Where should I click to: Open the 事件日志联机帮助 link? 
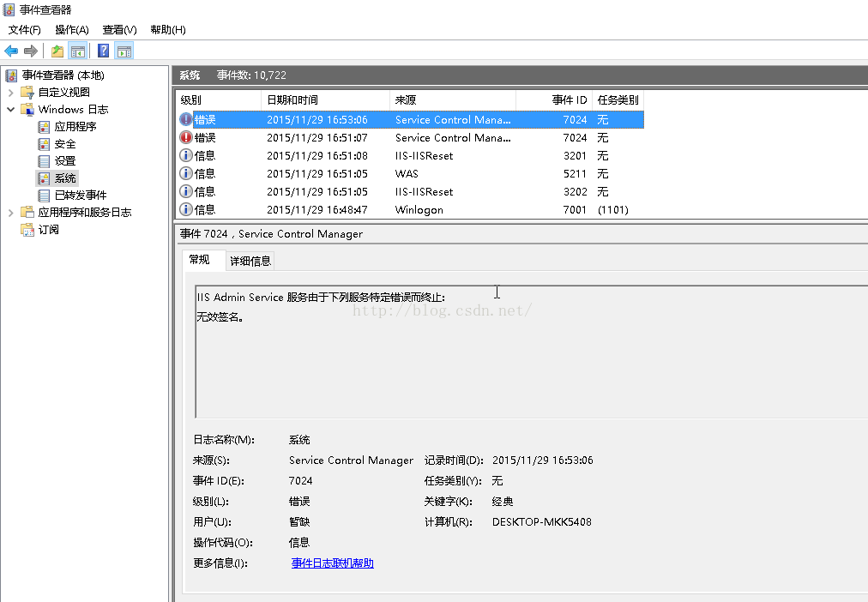tap(332, 563)
